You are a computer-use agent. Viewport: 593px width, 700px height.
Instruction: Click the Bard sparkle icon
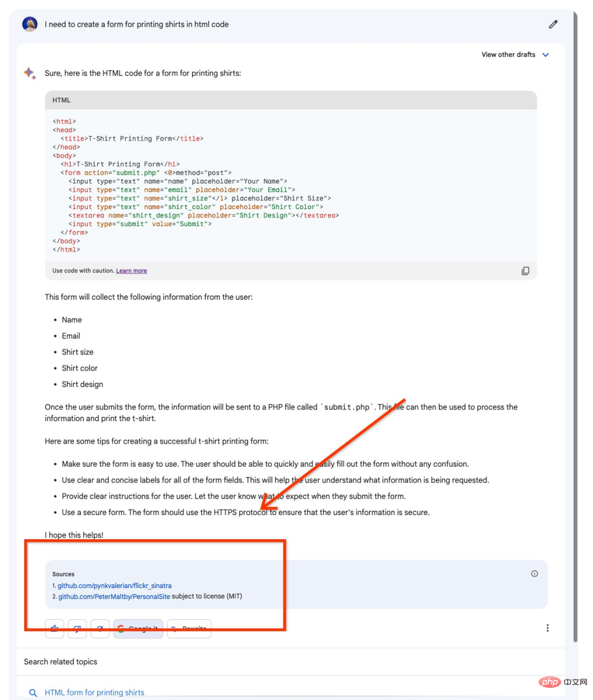tap(30, 73)
